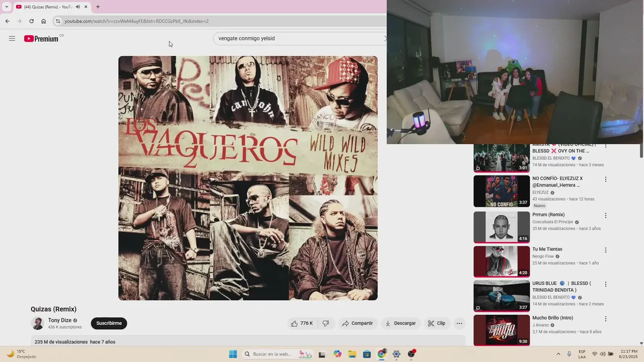Screen dimensions: 644x362
Task: Click the Compartir share button
Action: click(x=358, y=323)
